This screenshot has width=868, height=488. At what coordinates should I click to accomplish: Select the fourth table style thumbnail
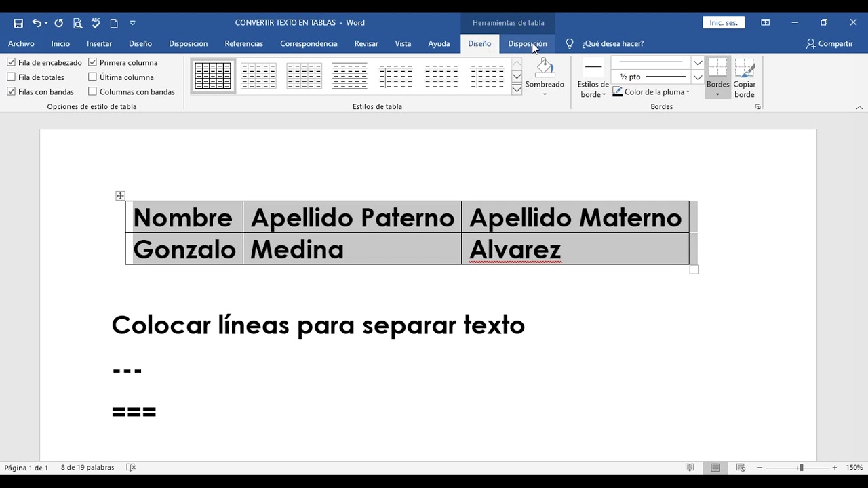coord(350,76)
